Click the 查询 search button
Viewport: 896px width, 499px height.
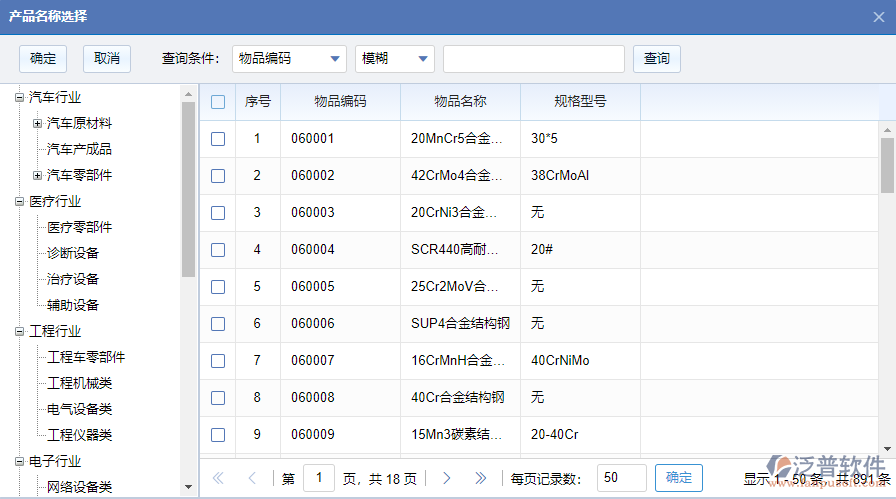click(x=657, y=59)
